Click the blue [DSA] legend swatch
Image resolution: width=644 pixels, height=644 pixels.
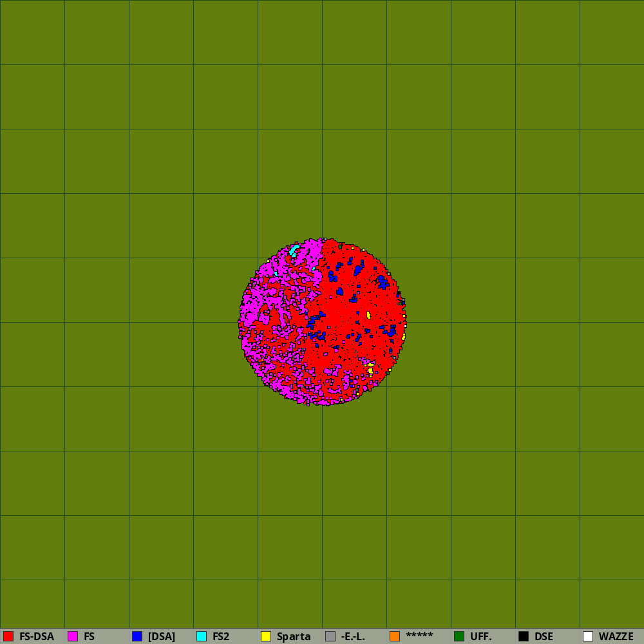pyautogui.click(x=137, y=636)
